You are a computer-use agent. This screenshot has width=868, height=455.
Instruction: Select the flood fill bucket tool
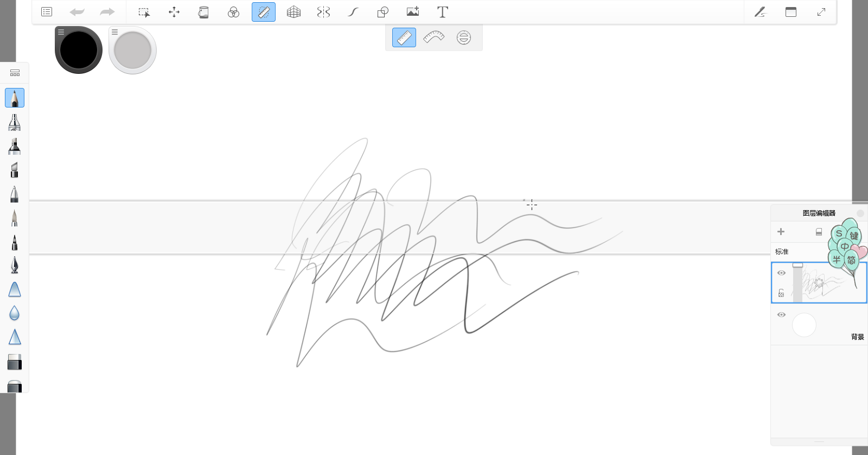(203, 12)
